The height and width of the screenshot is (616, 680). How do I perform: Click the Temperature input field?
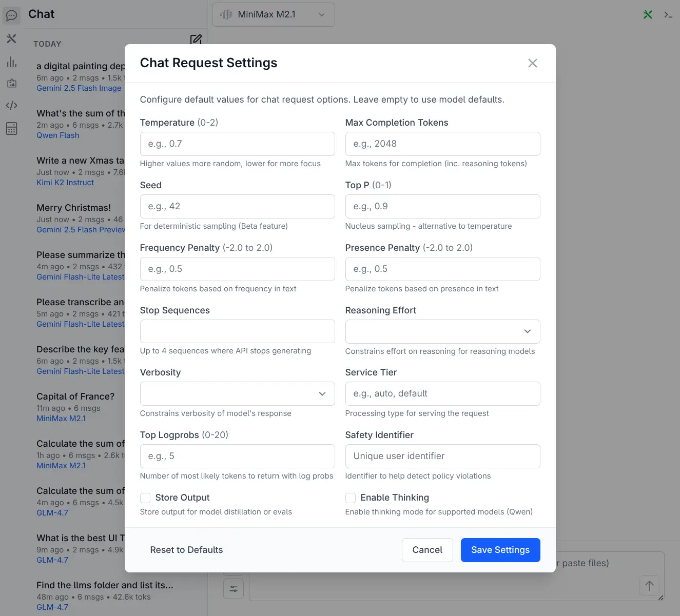(237, 144)
